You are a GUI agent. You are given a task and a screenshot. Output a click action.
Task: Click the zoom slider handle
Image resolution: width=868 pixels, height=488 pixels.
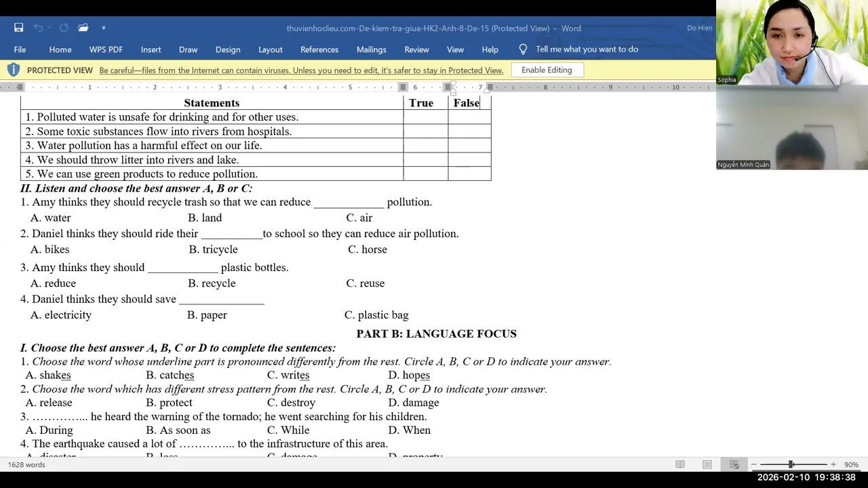click(791, 464)
